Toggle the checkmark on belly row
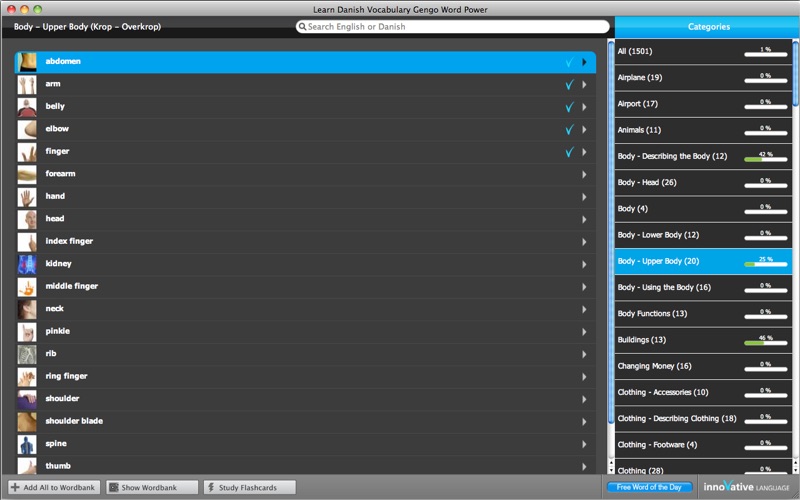This screenshot has height=500, width=800. pos(569,107)
